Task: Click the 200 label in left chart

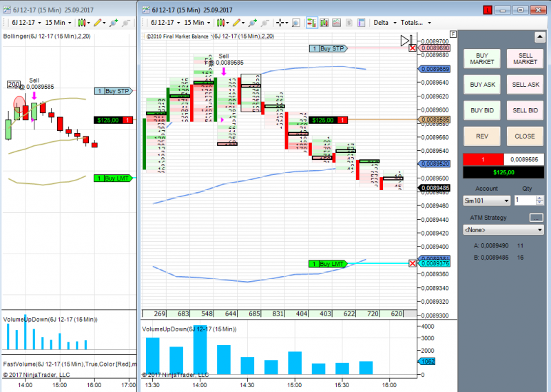Action: (14, 84)
